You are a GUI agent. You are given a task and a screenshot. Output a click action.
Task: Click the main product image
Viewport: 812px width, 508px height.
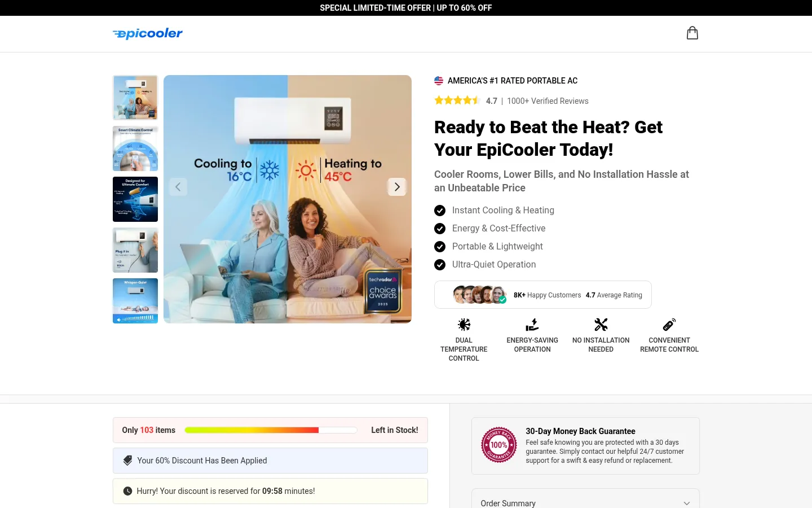[288, 199]
